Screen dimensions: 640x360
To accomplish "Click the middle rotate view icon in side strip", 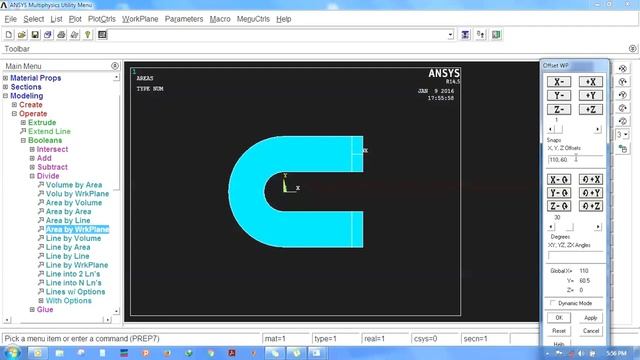I will pos(623,95).
